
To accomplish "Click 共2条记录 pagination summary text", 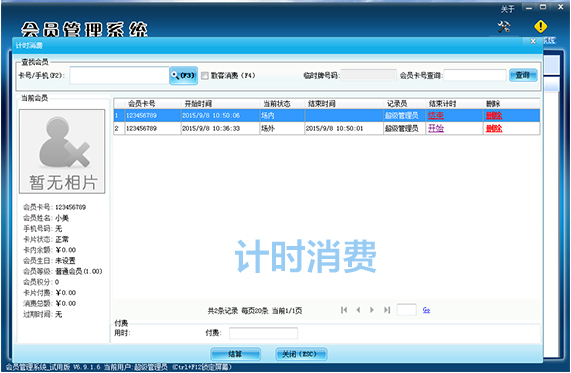I will (x=223, y=311).
